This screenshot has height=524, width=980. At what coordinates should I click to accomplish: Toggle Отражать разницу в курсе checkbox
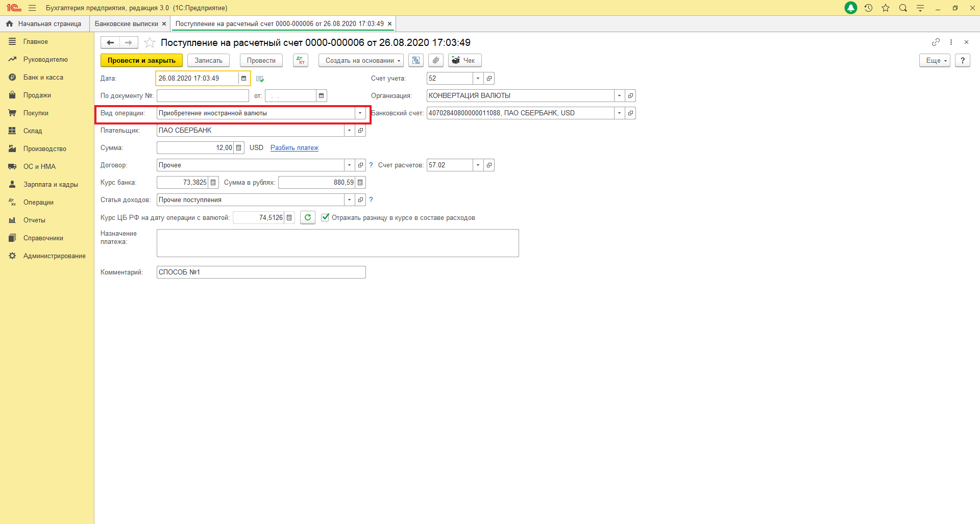point(325,218)
